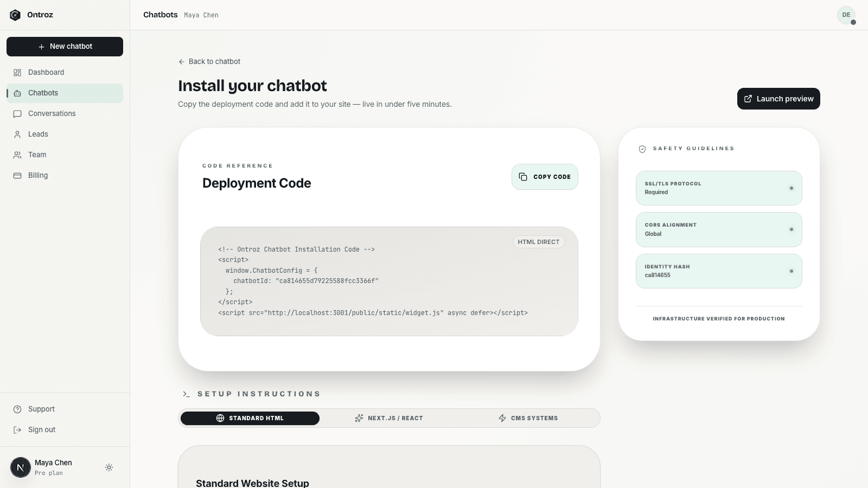Viewport: 868px width, 488px height.
Task: Click the plus icon in New chatbot
Action: coord(41,47)
